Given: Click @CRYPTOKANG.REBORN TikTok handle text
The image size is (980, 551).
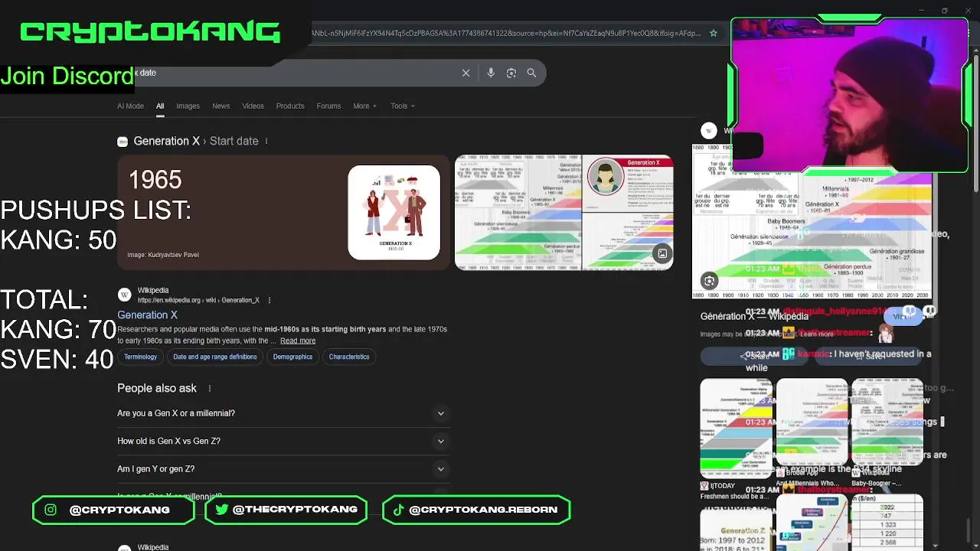Looking at the screenshot, I should [483, 510].
